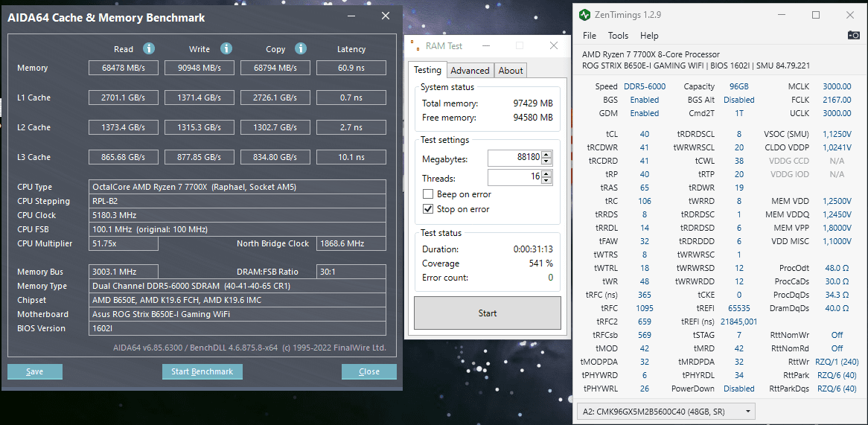This screenshot has height=425, width=868.
Task: Click the FCLK value 2167.00
Action: click(x=837, y=100)
